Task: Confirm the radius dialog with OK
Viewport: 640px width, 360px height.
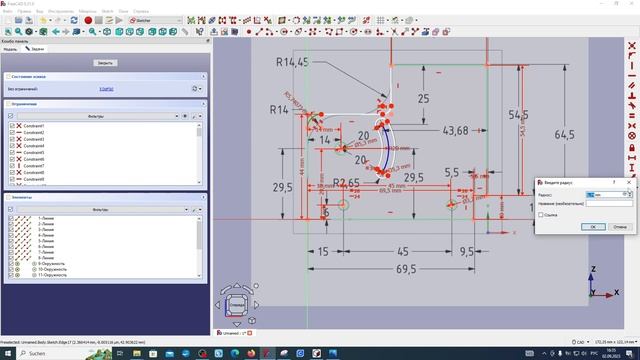Action: pos(593,227)
